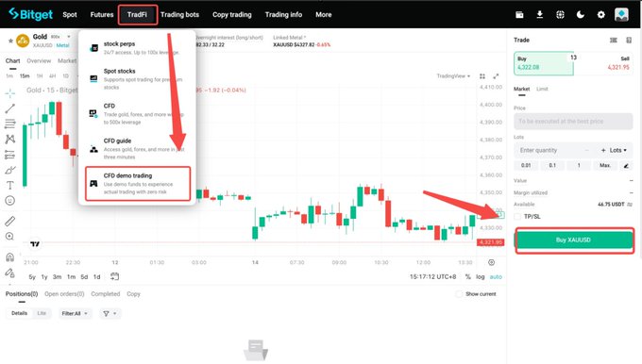Set quantity preset to 0.01

tap(526, 166)
